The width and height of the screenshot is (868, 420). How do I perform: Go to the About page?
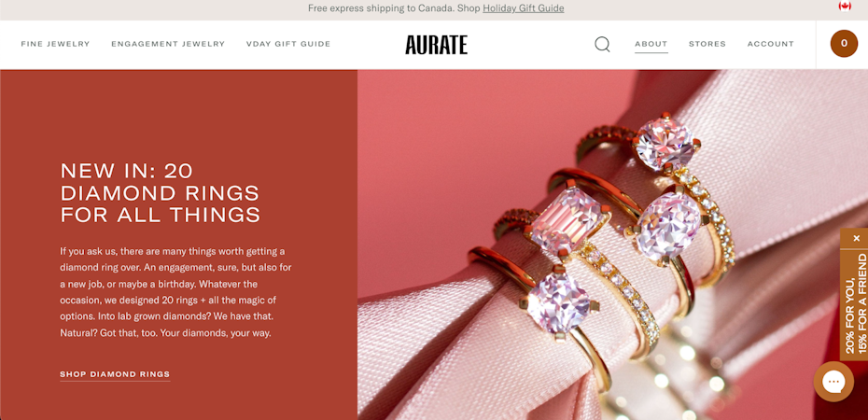pos(651,44)
